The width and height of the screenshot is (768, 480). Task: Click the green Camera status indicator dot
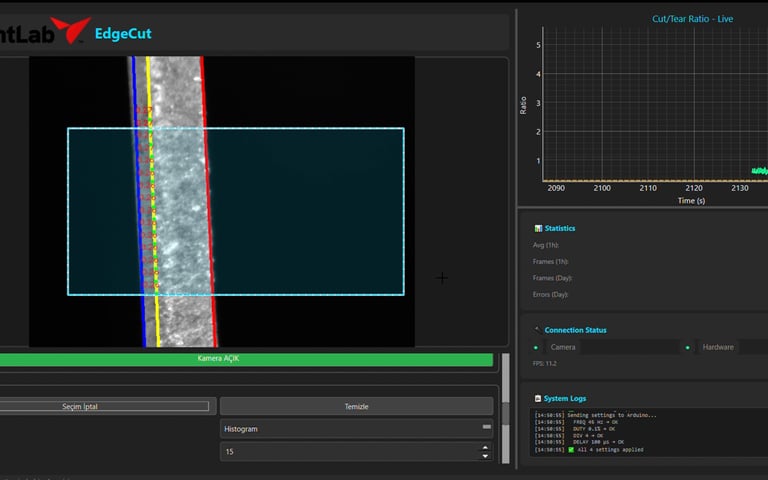tap(536, 347)
